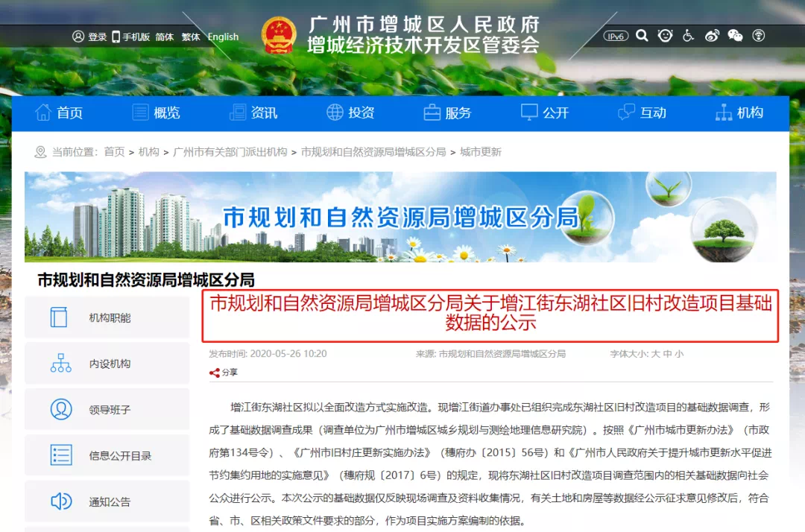
Task: Click the round icon after WeChat
Action: tap(758, 36)
